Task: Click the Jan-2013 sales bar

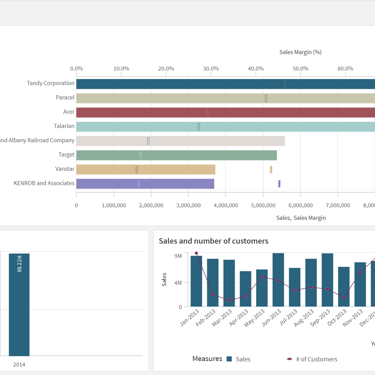Action: coord(196,281)
